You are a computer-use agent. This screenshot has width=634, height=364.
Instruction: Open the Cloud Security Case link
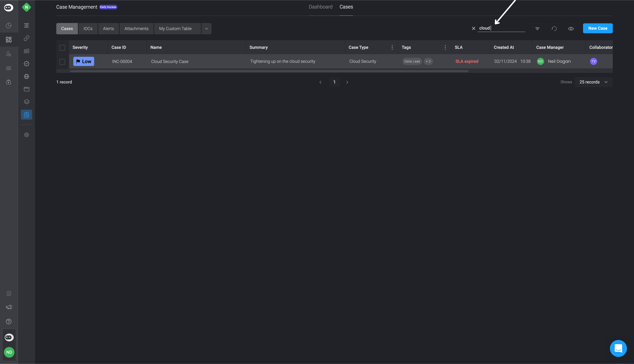point(170,62)
